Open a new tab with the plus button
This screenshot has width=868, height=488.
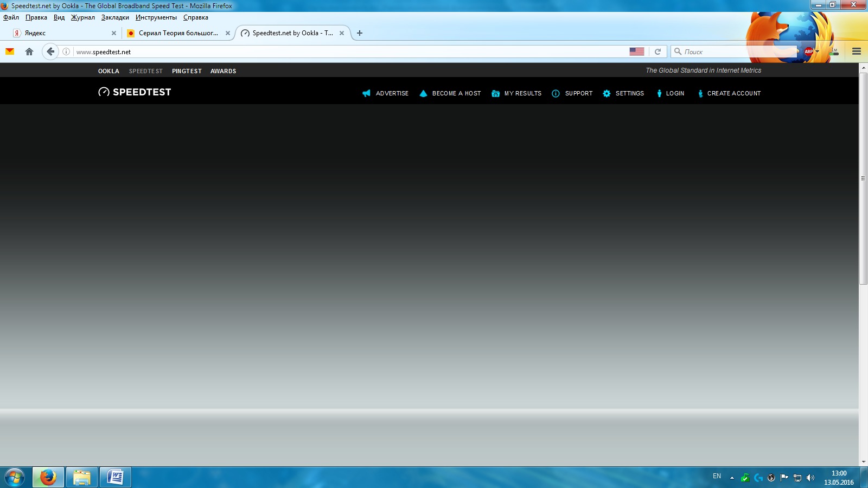[359, 33]
